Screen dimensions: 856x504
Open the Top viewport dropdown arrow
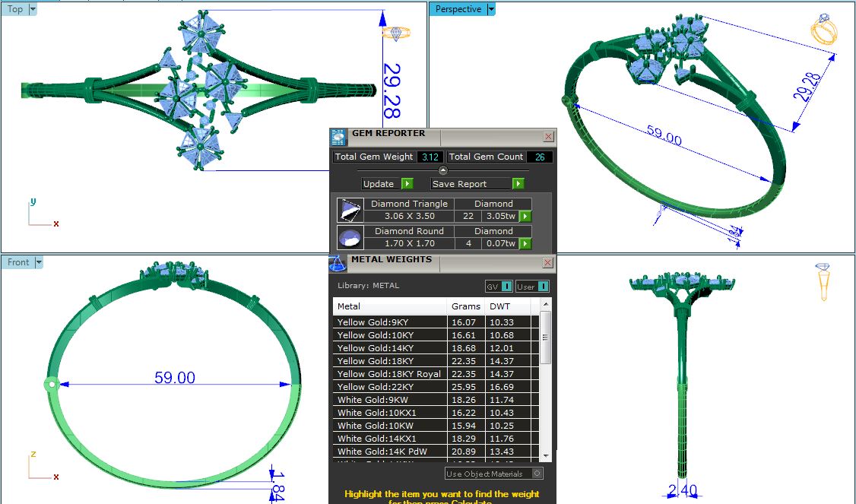33,9
